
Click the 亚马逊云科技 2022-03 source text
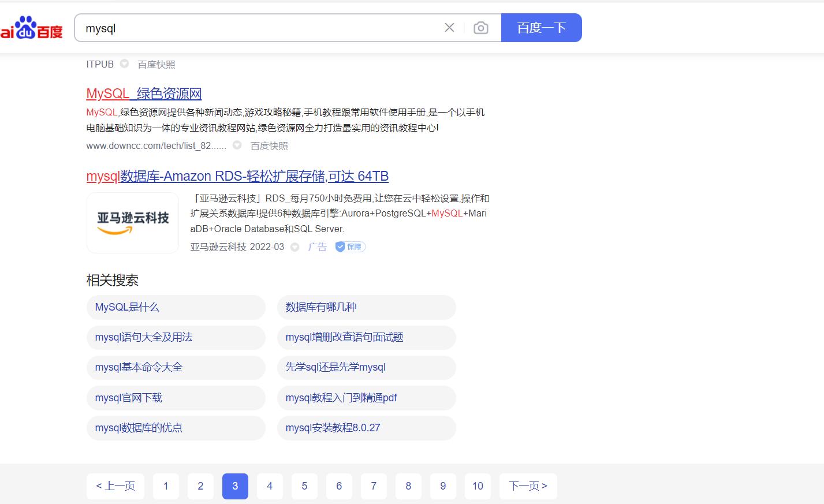point(237,247)
